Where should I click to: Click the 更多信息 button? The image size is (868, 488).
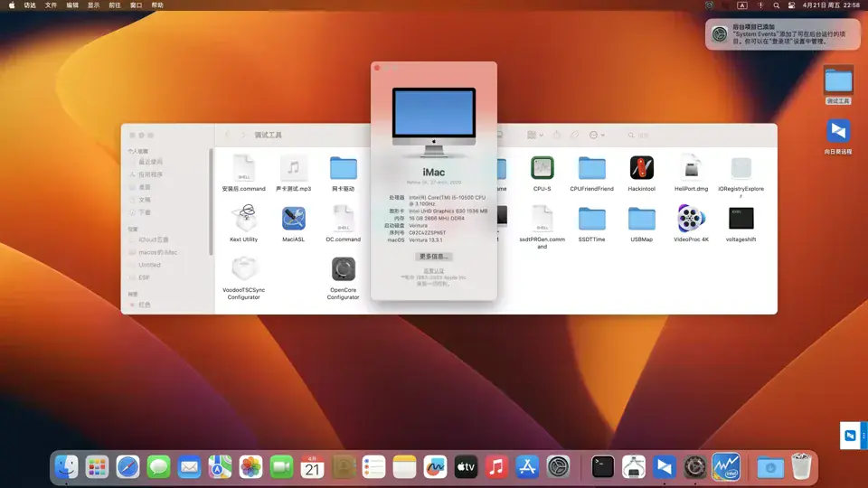pyautogui.click(x=433, y=257)
